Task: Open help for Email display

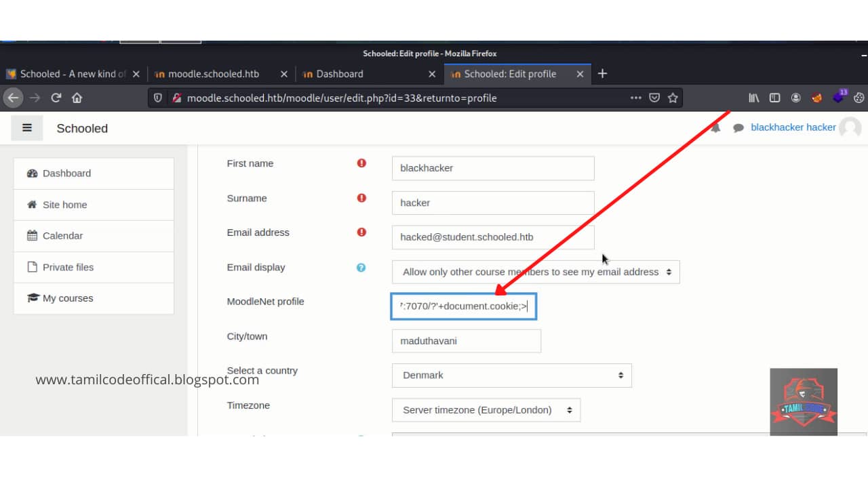Action: pos(361,267)
